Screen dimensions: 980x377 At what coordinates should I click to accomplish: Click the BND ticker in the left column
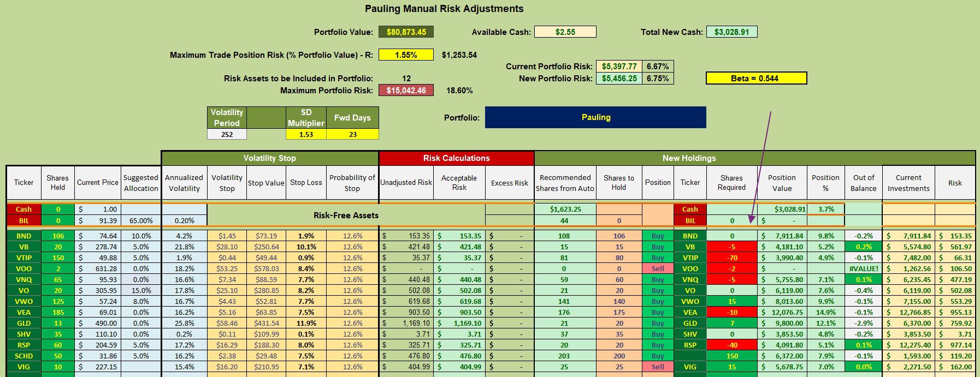pos(24,236)
